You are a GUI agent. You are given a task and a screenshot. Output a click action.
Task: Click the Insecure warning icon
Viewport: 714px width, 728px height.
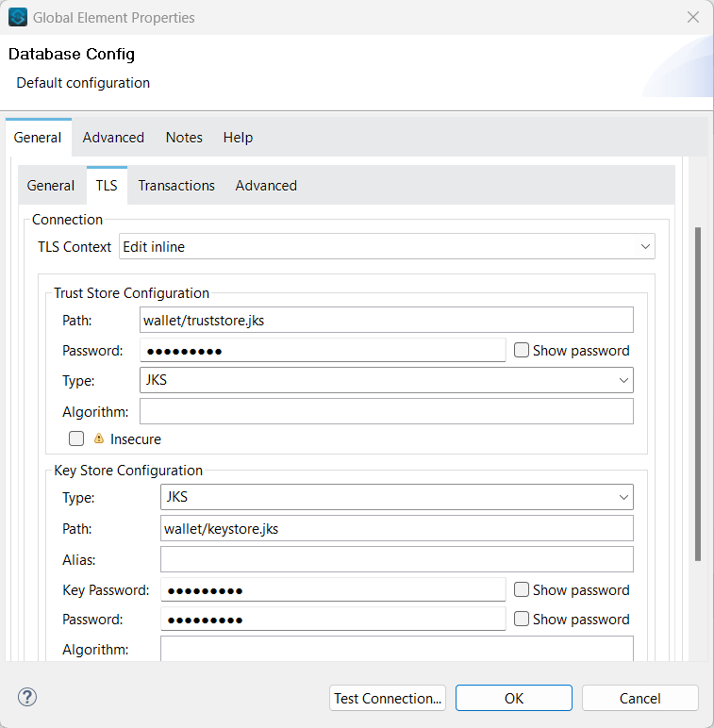tap(99, 438)
